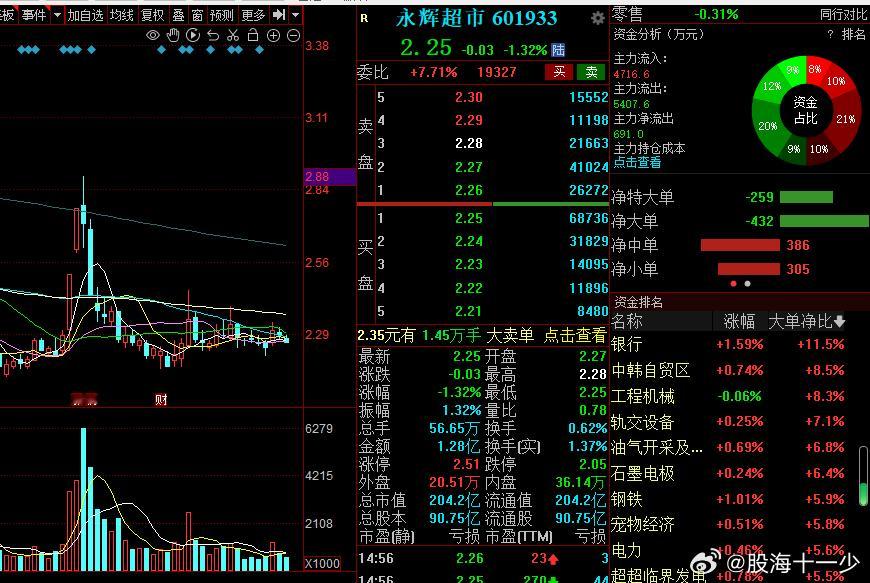Open settings gear next to 永辉超市
Screen dimensions: 870x583
point(598,18)
